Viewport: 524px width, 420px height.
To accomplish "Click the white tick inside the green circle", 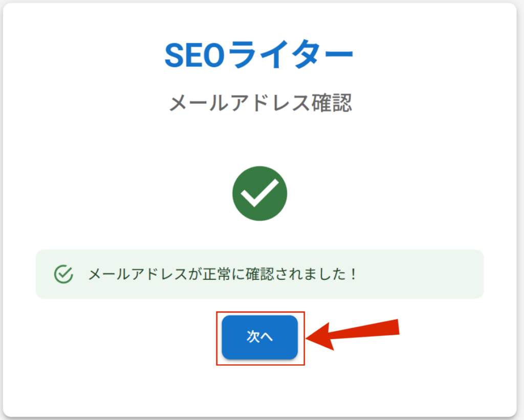I will click(x=259, y=193).
